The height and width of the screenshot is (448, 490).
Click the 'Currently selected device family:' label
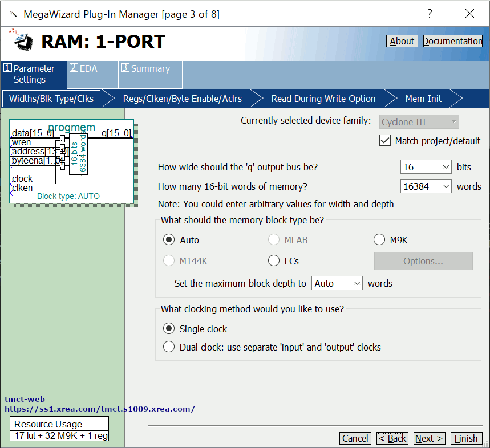306,120
